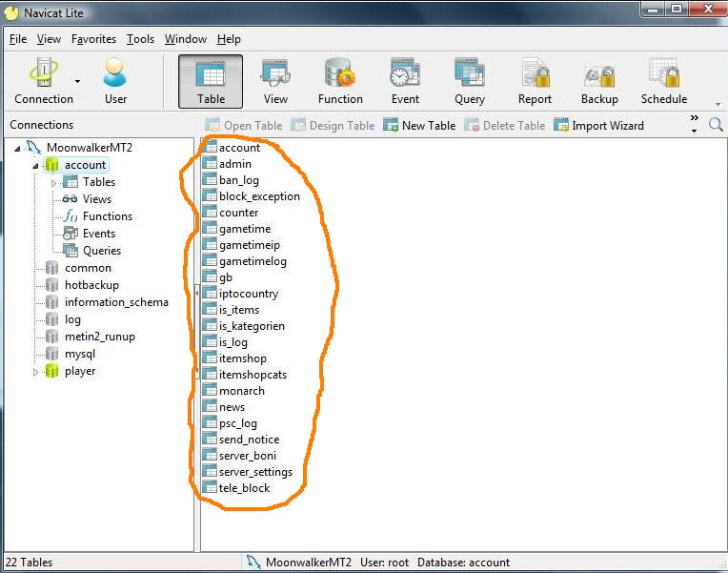Viewport: 728px width, 573px height.
Task: Expand the Tables node
Action: point(53,183)
